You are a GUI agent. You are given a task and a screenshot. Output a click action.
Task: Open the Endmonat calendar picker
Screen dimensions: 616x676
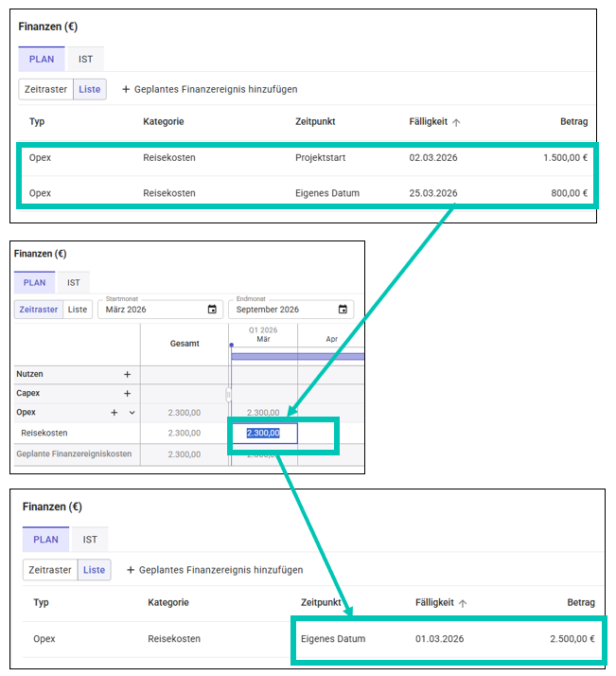click(x=343, y=310)
